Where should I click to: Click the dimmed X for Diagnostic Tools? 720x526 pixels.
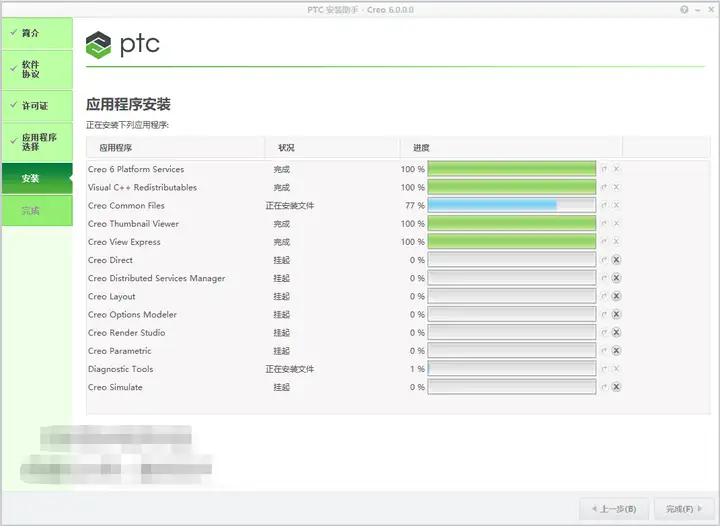pyautogui.click(x=616, y=369)
